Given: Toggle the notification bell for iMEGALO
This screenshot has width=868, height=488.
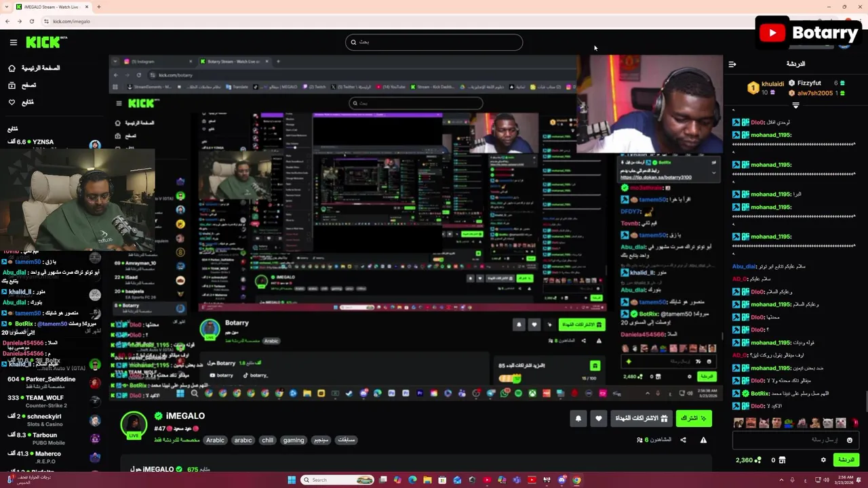Looking at the screenshot, I should [x=578, y=419].
